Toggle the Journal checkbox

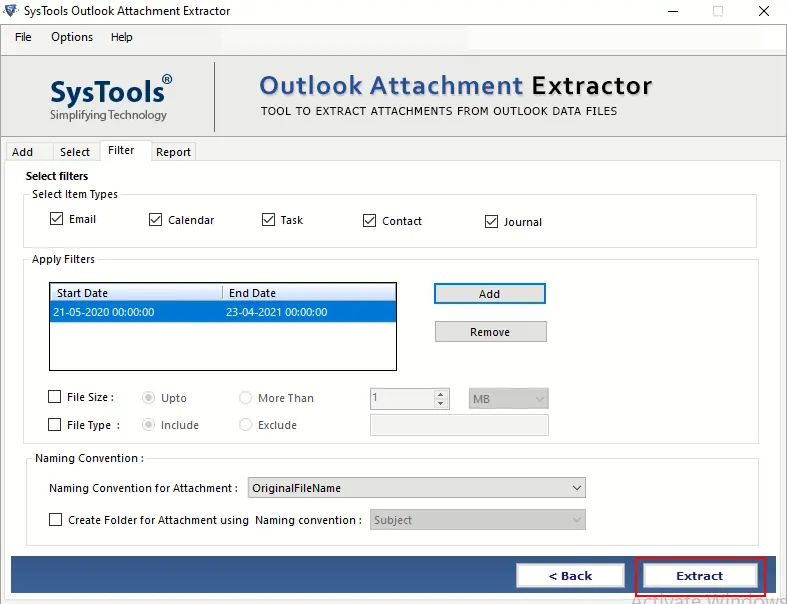tap(491, 222)
